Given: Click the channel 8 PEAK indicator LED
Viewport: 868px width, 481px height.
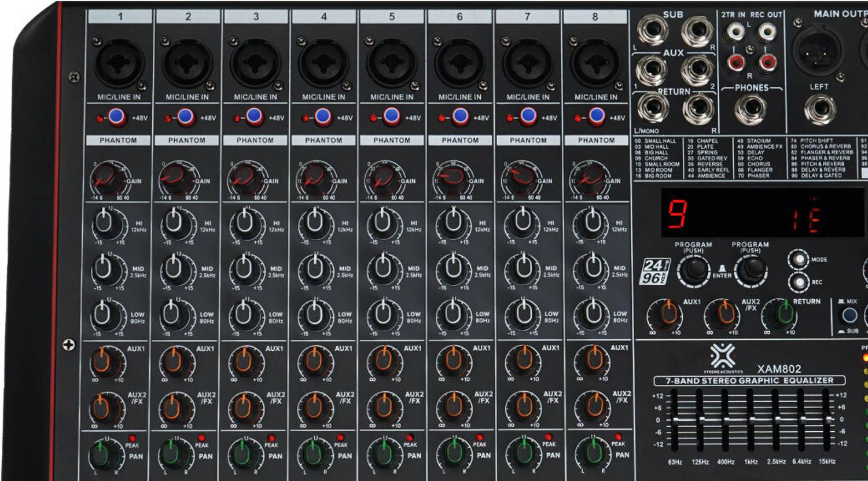Looking at the screenshot, I should (x=618, y=438).
